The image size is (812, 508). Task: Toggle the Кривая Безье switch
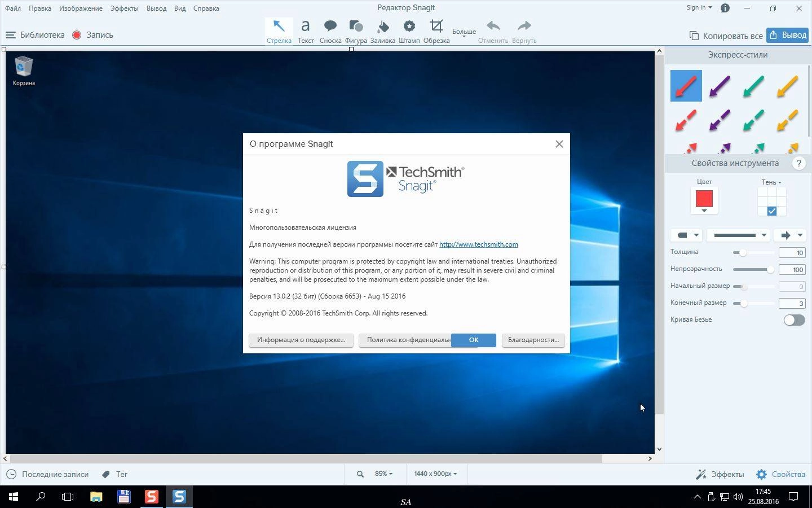point(794,320)
